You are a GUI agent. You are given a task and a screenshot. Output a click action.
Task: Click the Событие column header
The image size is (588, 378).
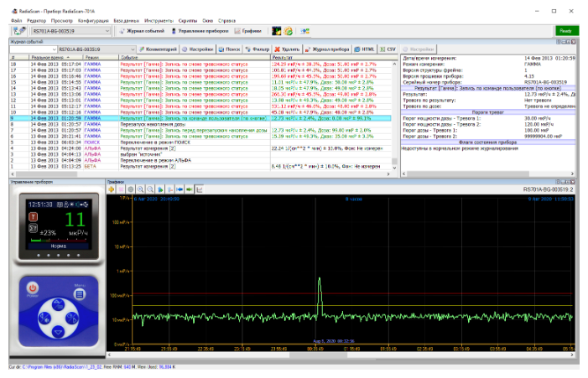[195, 58]
